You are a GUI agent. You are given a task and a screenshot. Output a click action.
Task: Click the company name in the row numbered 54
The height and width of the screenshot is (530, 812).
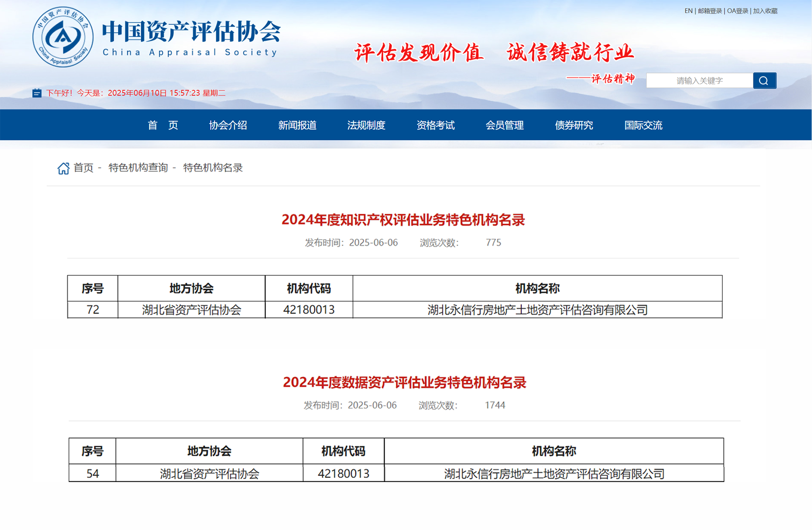click(554, 473)
